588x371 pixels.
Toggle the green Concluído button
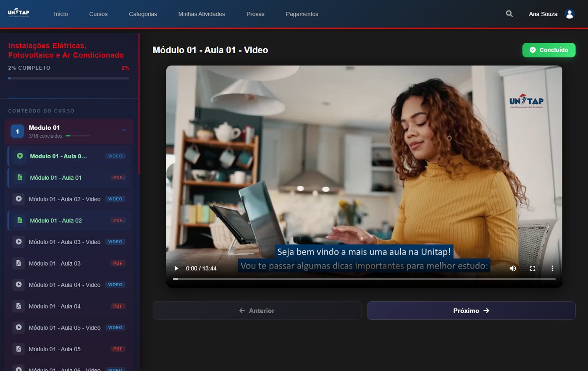coord(549,50)
